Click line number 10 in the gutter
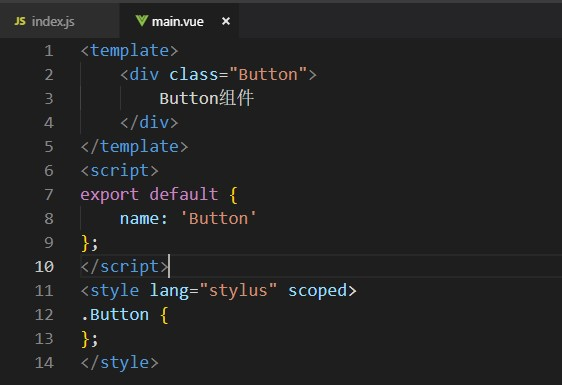The height and width of the screenshot is (385, 562). (44, 267)
